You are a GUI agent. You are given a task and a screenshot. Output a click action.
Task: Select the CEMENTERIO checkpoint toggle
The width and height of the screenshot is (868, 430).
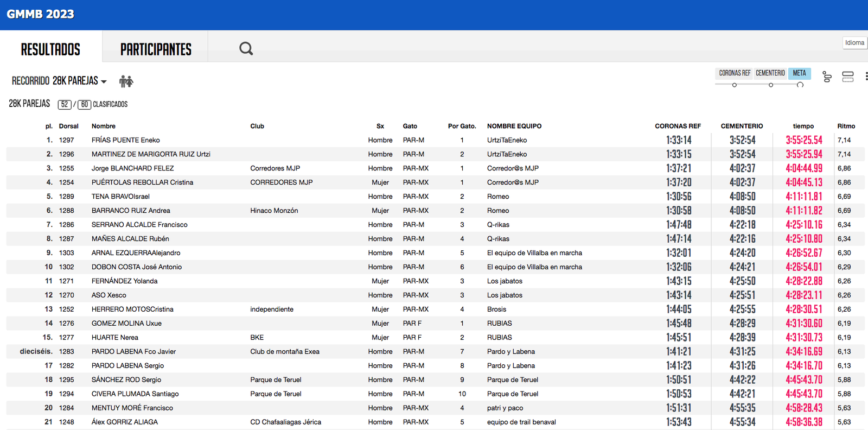click(x=770, y=73)
